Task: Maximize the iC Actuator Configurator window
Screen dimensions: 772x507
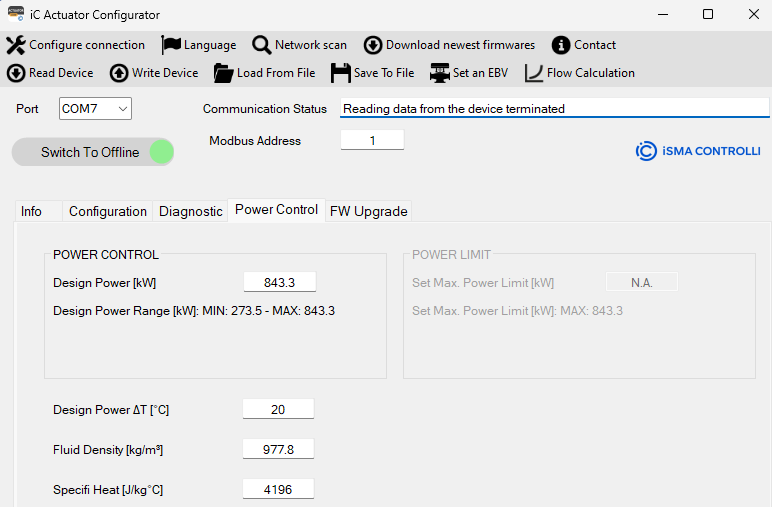Action: tap(708, 14)
